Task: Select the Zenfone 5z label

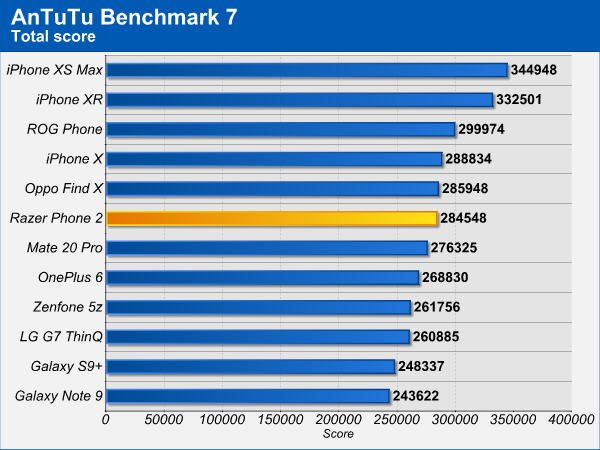Action: pyautogui.click(x=68, y=307)
